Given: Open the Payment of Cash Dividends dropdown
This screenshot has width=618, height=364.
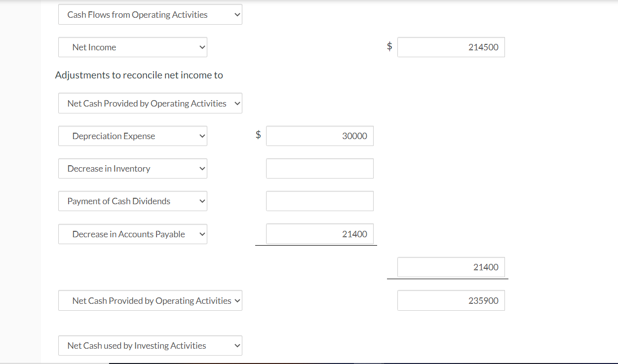Looking at the screenshot, I should coord(132,201).
